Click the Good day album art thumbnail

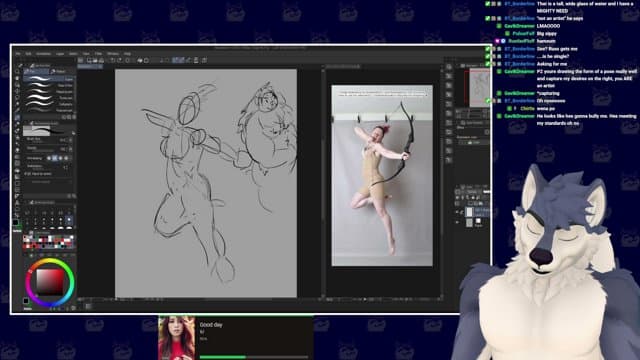pyautogui.click(x=177, y=338)
